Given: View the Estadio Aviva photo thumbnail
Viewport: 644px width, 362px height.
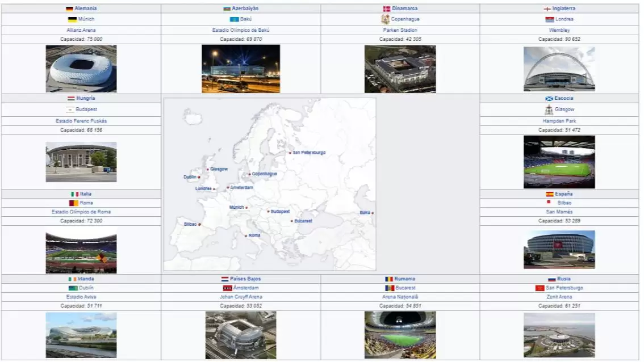Looking at the screenshot, I should coord(81,335).
